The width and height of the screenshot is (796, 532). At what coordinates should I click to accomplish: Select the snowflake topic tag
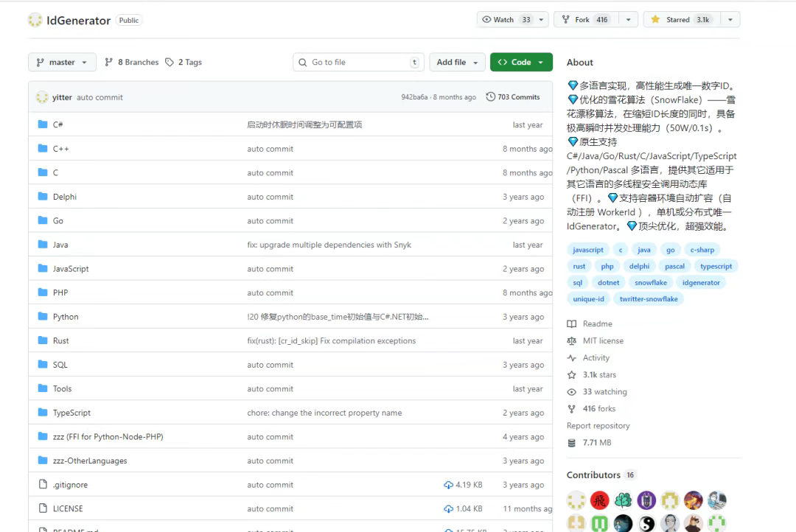tap(650, 283)
